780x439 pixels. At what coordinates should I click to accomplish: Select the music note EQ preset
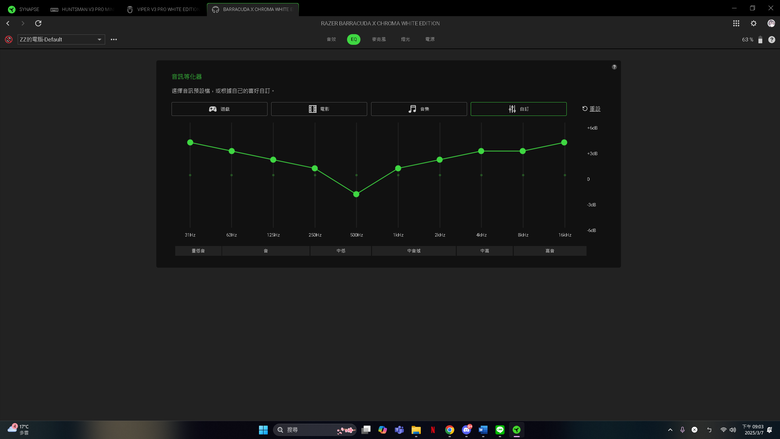[x=419, y=109]
